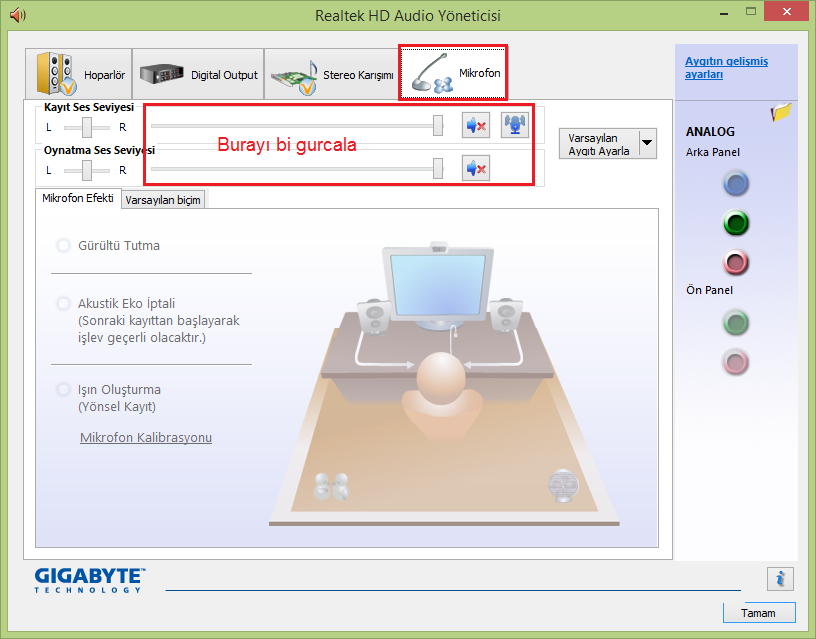
Task: Click the Ön Panel label
Action: point(709,290)
